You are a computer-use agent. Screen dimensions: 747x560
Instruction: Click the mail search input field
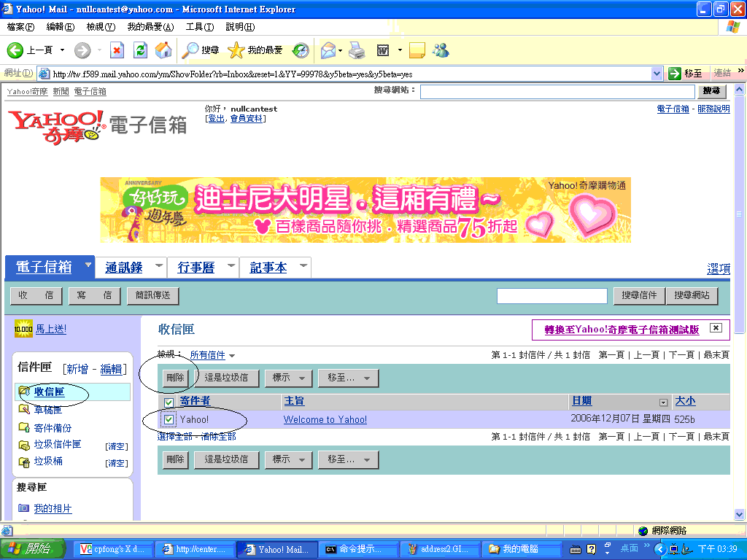point(551,295)
